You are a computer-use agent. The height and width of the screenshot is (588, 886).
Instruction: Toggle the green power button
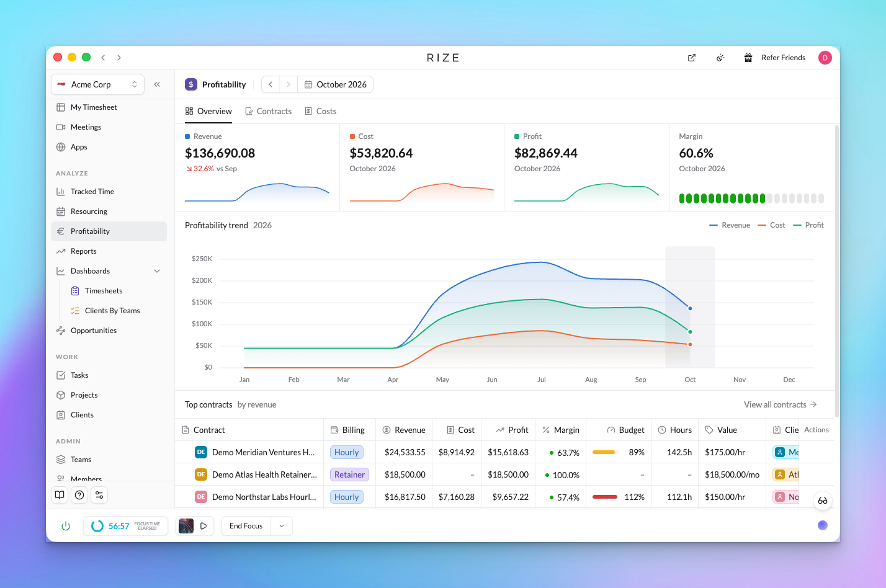click(x=66, y=526)
